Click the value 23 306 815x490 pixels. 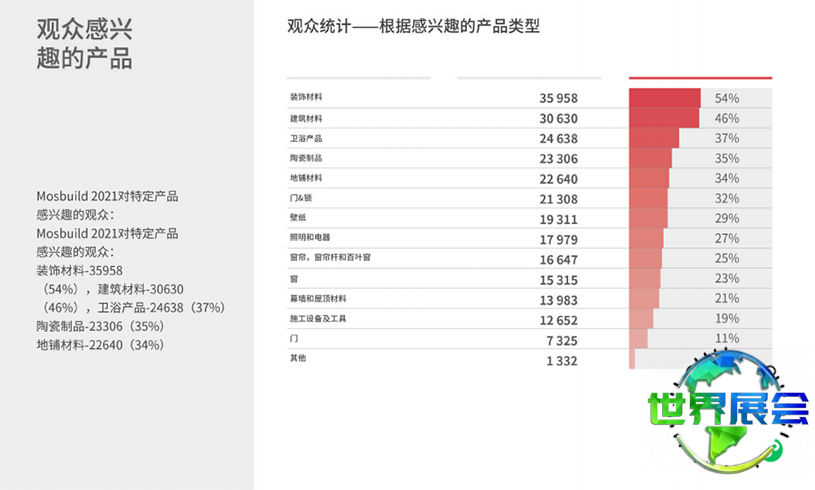coord(558,158)
